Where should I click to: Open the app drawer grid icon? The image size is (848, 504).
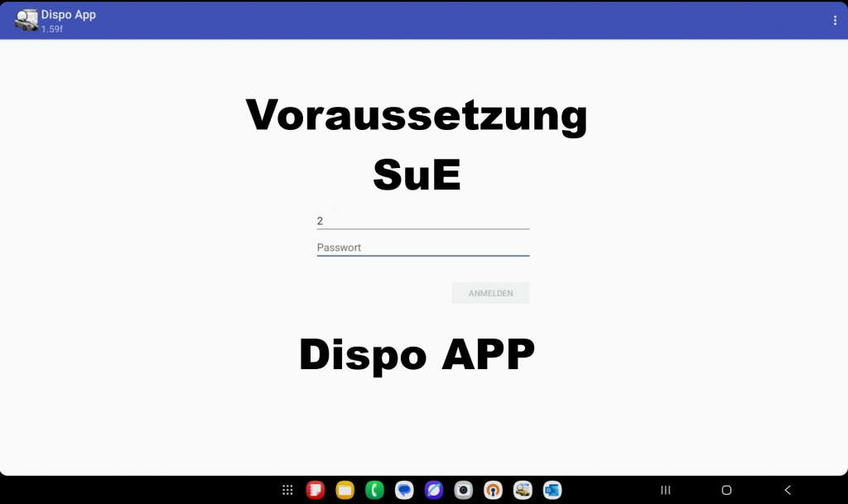[287, 490]
